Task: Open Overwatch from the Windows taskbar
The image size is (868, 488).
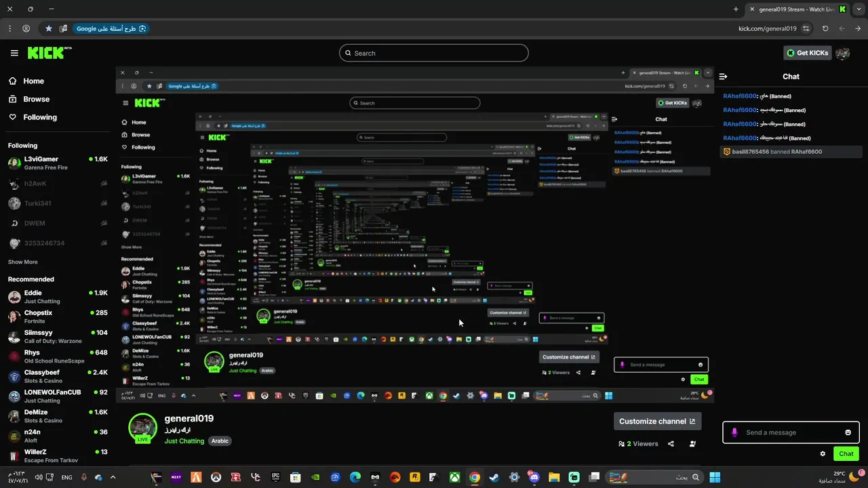Action: 216,477
